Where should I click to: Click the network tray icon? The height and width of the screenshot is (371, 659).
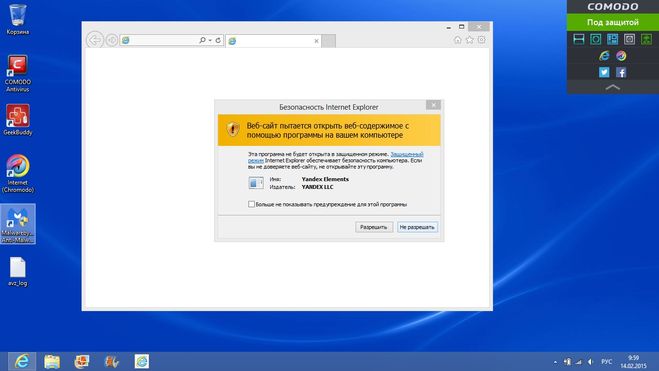click(579, 362)
